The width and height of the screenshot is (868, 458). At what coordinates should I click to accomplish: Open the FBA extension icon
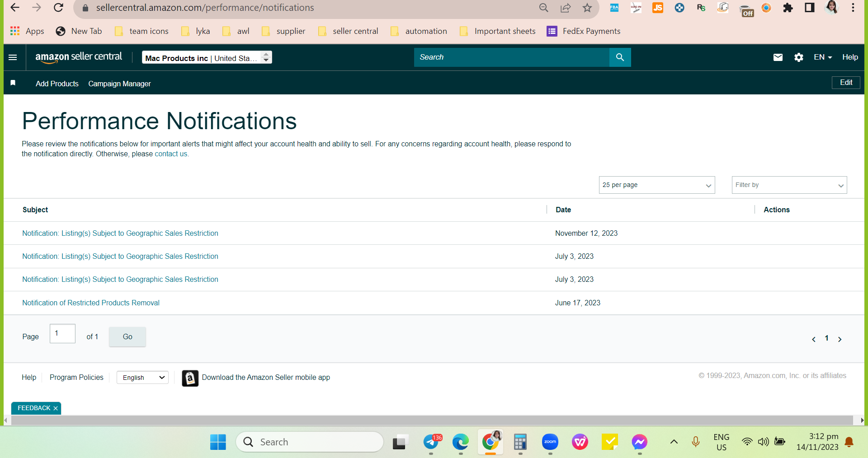tap(614, 8)
